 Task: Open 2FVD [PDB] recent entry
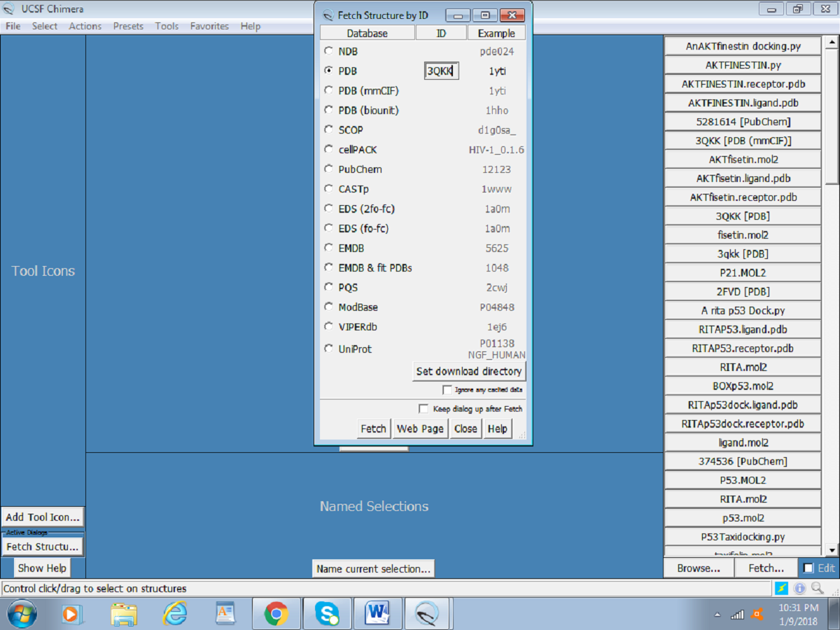point(743,292)
